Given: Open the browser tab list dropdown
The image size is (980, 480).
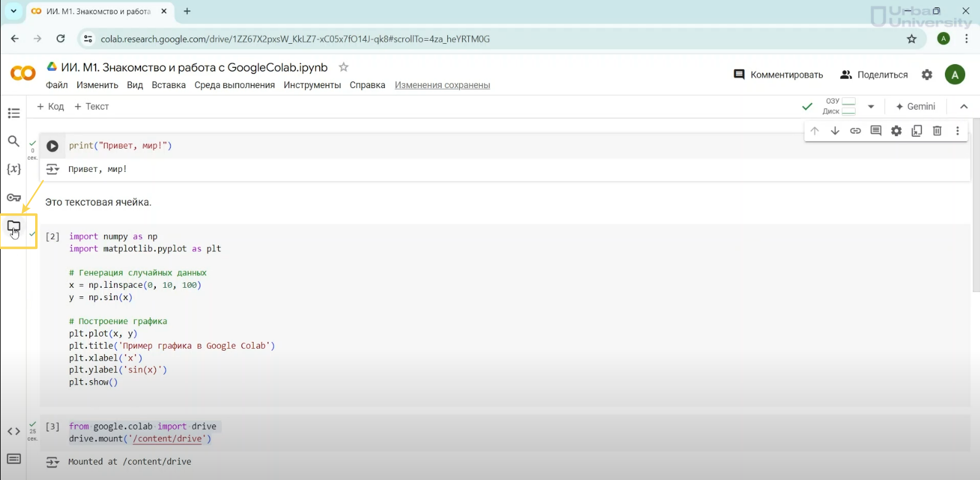Looking at the screenshot, I should [13, 11].
